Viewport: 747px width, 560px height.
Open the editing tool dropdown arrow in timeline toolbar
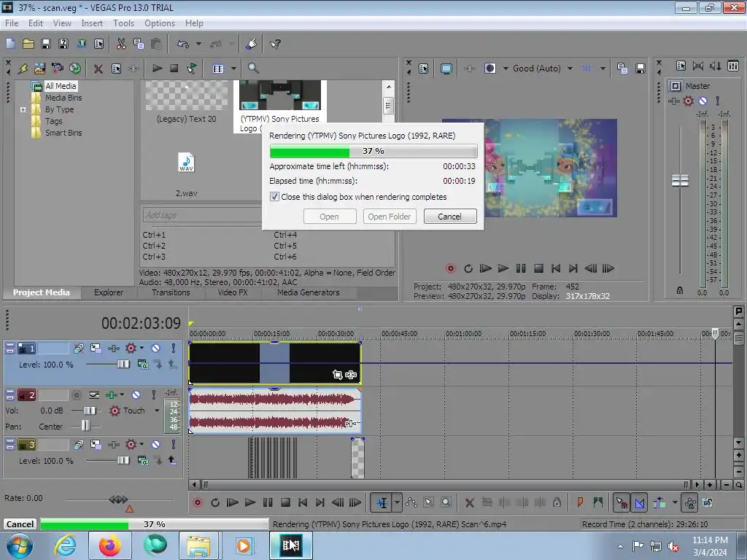coord(397,502)
